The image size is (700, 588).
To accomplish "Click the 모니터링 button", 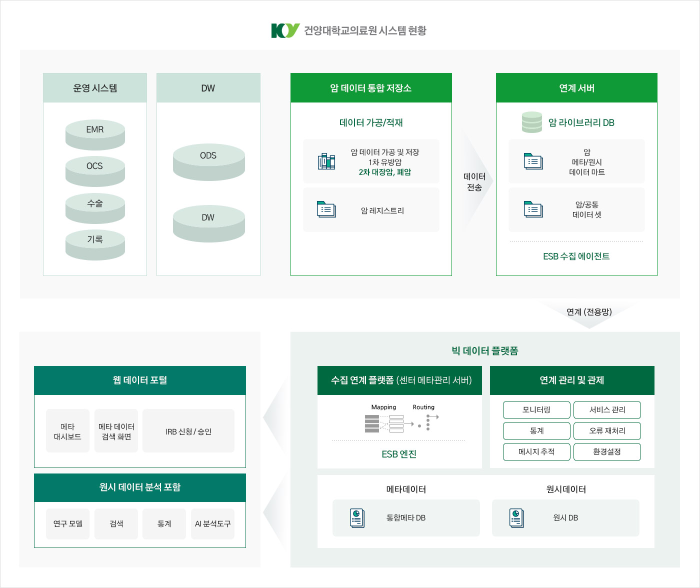I will click(x=536, y=410).
